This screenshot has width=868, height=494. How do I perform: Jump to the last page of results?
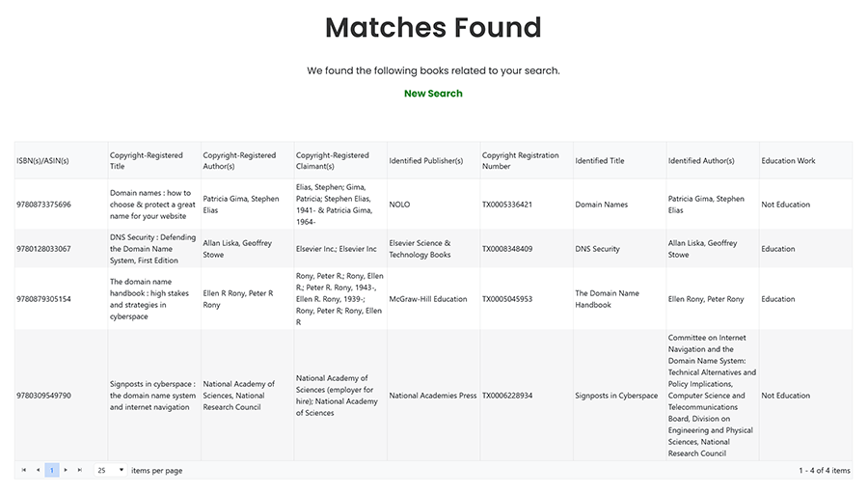(x=80, y=471)
